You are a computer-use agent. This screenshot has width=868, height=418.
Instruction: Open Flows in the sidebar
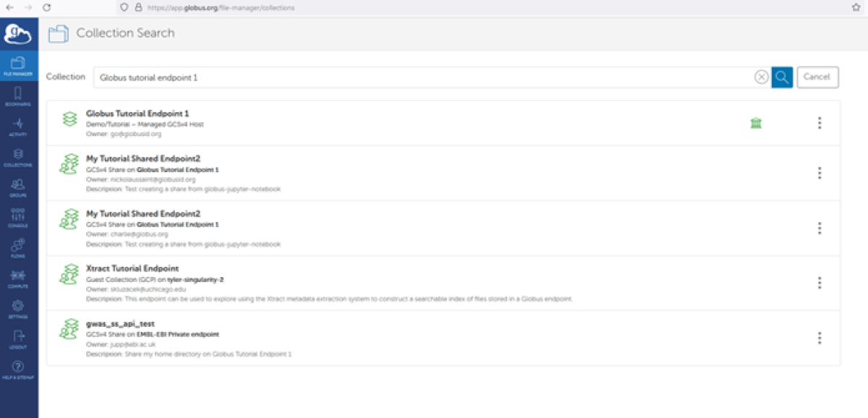coord(18,249)
